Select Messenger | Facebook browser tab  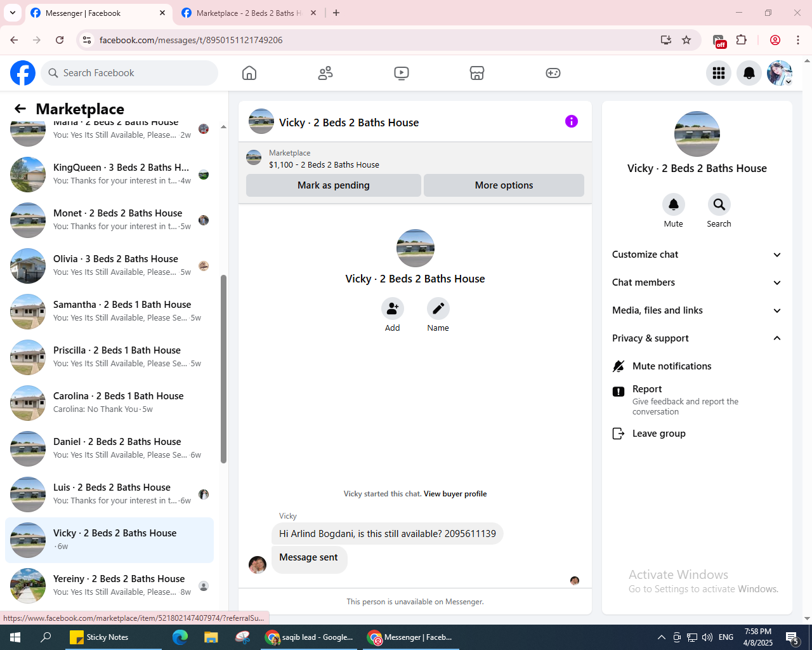point(98,13)
